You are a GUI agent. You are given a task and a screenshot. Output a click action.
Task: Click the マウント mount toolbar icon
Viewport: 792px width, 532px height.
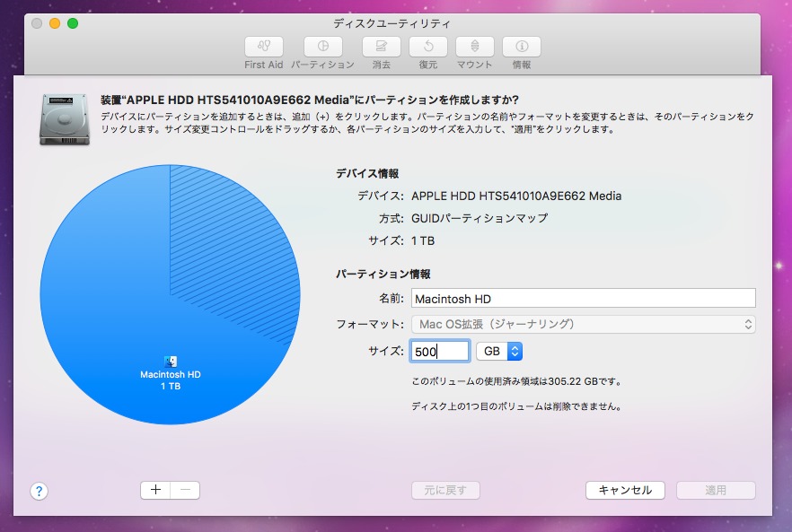pos(475,47)
